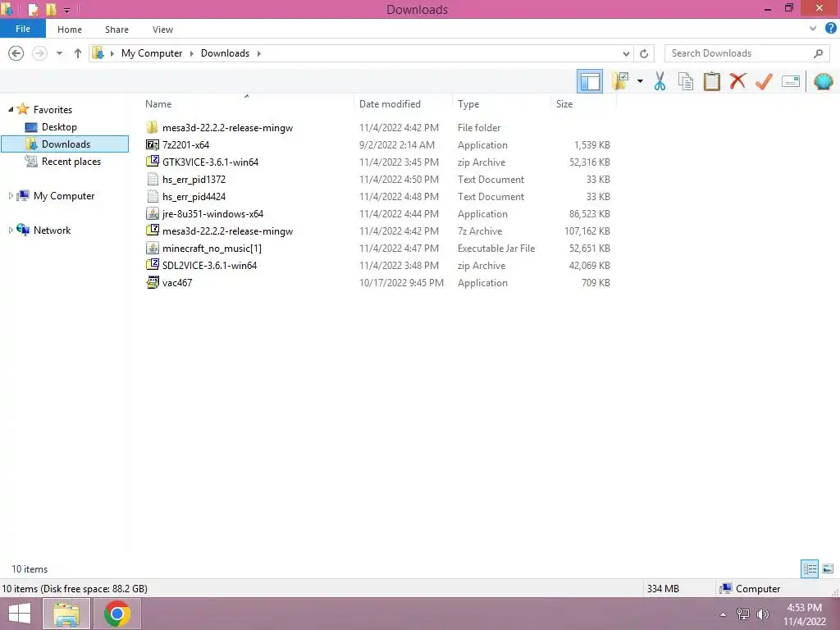Show hidden system tray icons
This screenshot has height=630, width=840.
(723, 614)
